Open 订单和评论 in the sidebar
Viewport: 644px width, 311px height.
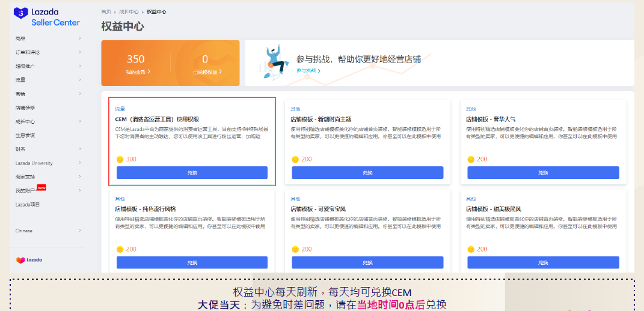point(28,52)
